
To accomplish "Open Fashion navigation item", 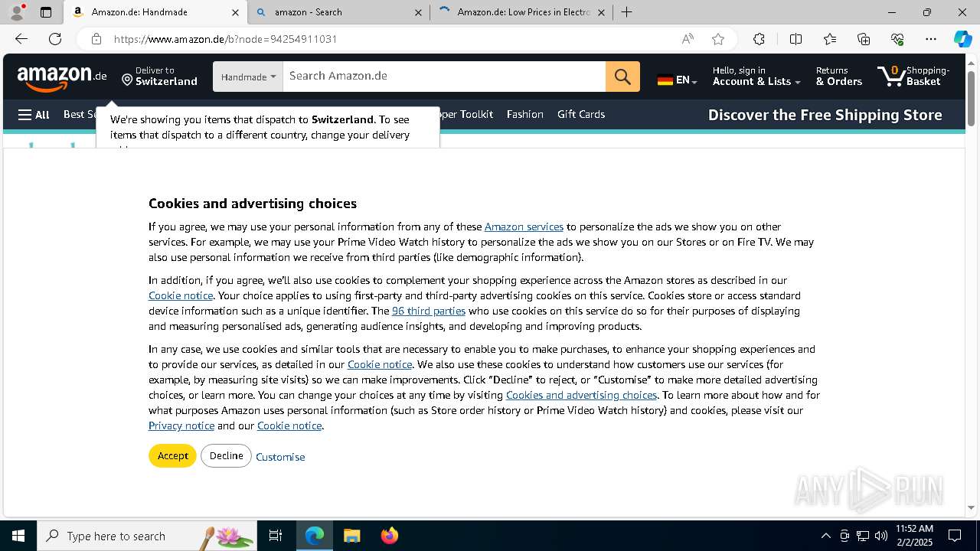I will (x=524, y=114).
